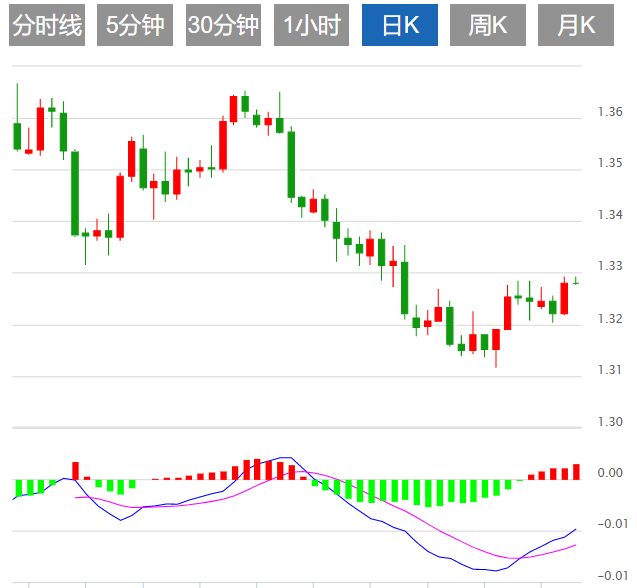
Task: Click the first candlestick at far left
Action: click(x=17, y=135)
